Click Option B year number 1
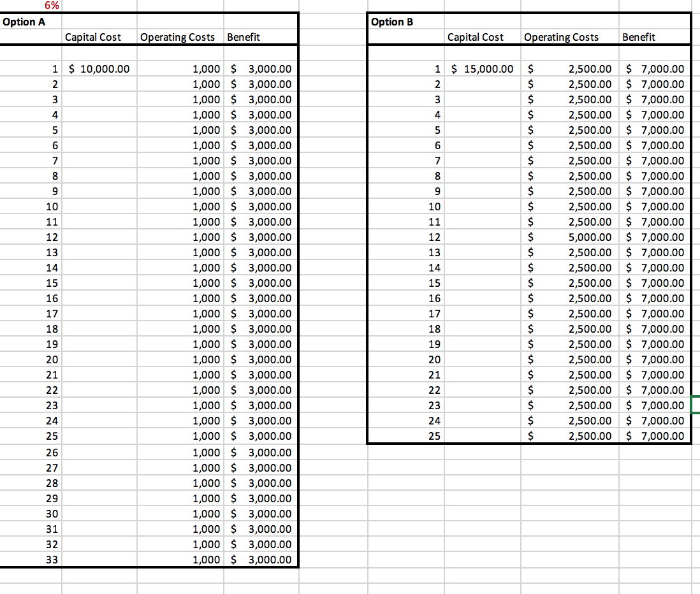This screenshot has width=700, height=594. [x=406, y=69]
